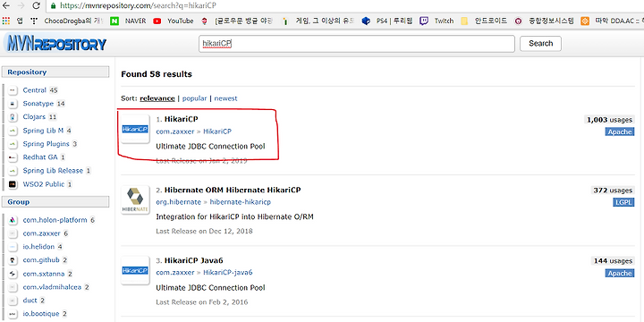The height and width of the screenshot is (322, 644).
Task: Click the browser forward arrow
Action: click(x=21, y=5)
